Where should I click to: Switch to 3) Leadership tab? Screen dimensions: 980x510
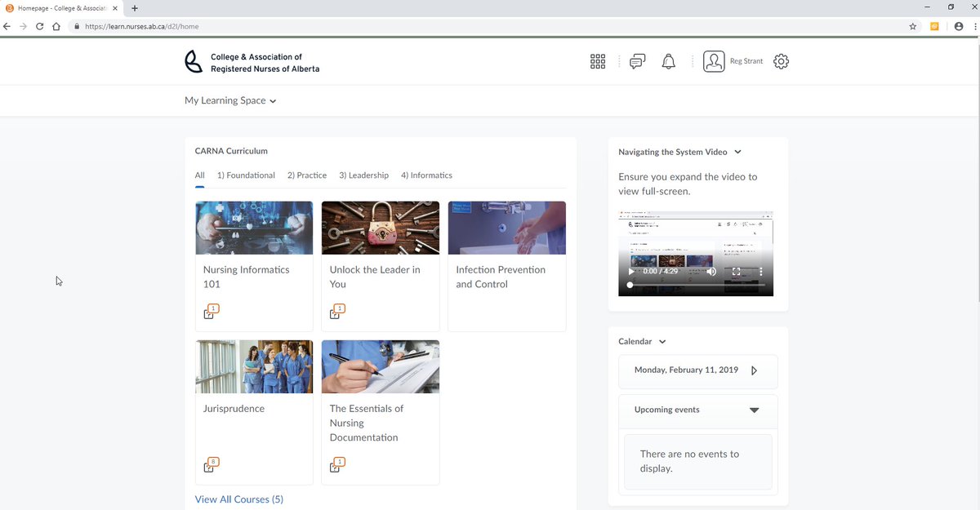(363, 175)
